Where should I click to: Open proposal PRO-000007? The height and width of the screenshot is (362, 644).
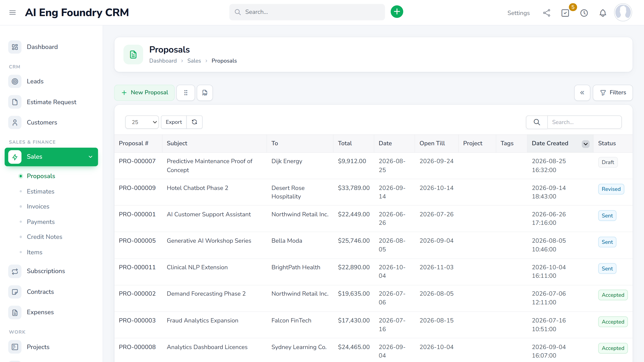137,161
